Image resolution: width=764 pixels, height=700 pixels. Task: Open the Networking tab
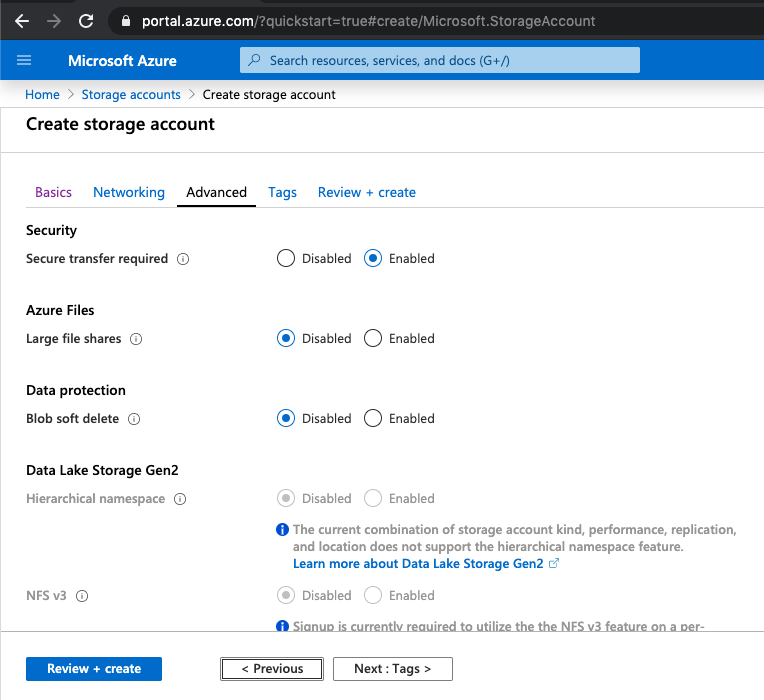coord(129,192)
